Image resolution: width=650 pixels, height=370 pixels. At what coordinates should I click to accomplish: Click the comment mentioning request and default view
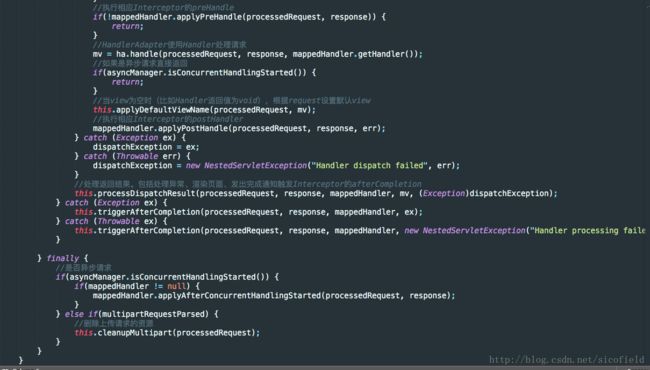[232, 101]
